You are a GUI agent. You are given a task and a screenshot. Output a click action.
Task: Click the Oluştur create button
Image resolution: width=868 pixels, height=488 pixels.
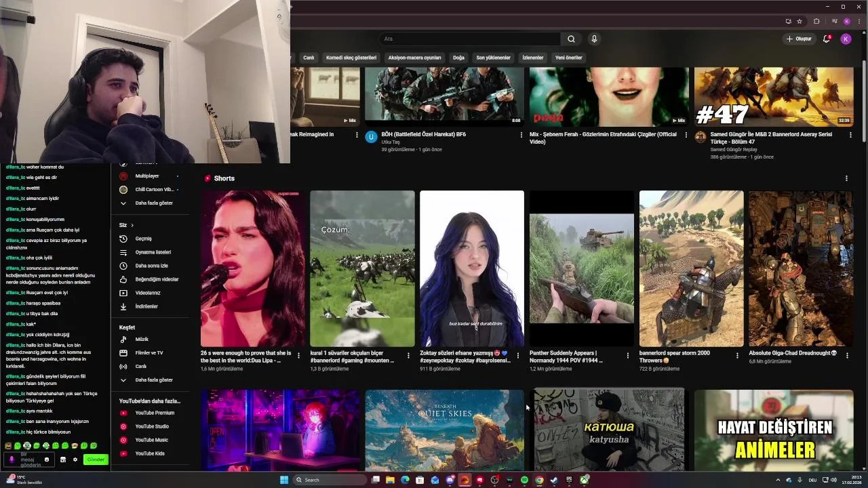[x=799, y=39]
